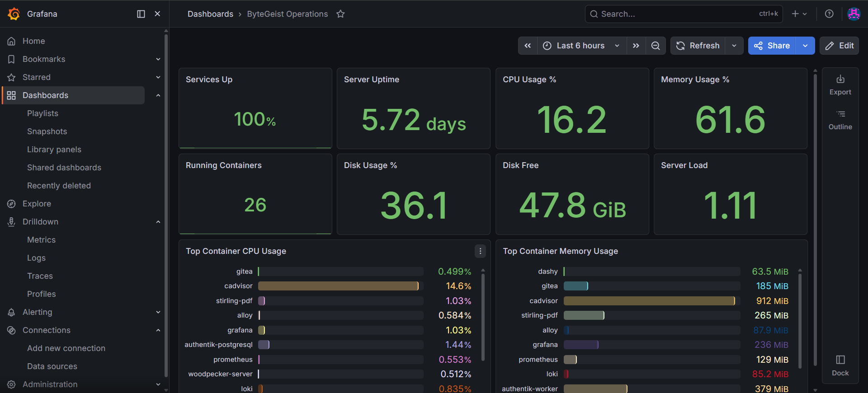Open Shared dashboards

(64, 168)
